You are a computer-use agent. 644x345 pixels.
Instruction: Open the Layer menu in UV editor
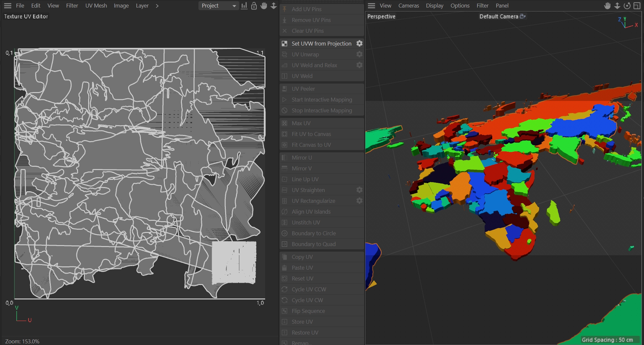pos(142,6)
